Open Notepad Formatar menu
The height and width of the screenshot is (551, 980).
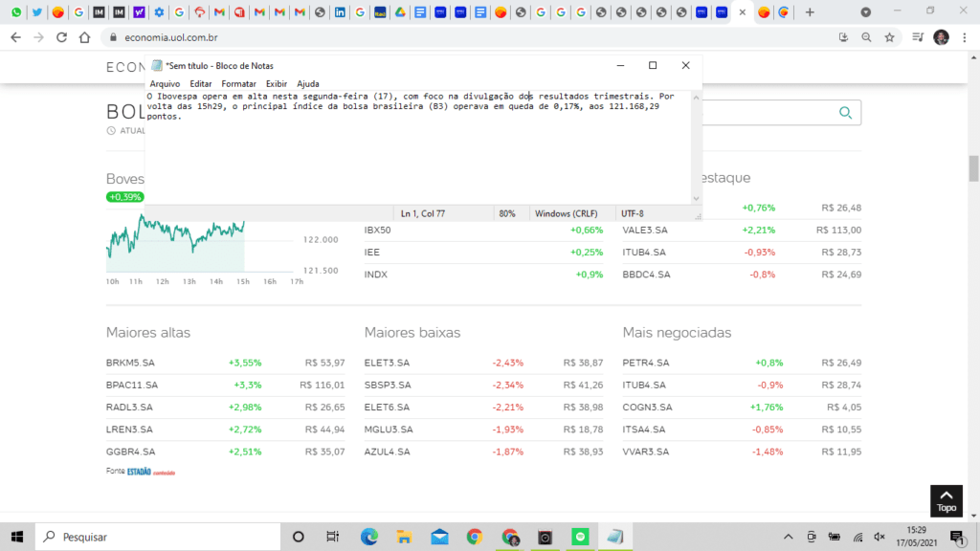[x=238, y=84]
